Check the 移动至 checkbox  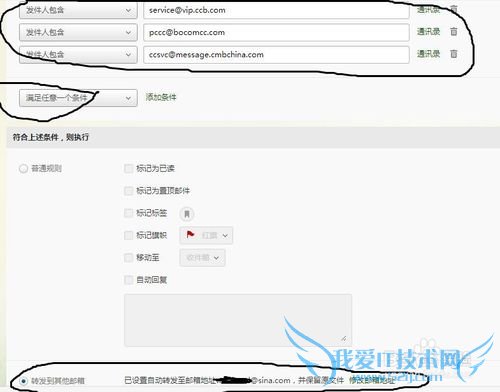[128, 257]
